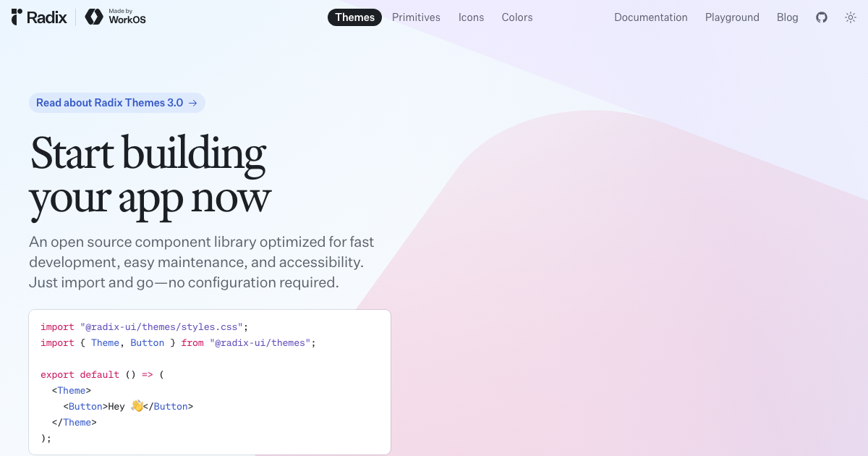Navigate to the Documentation page

pos(650,17)
